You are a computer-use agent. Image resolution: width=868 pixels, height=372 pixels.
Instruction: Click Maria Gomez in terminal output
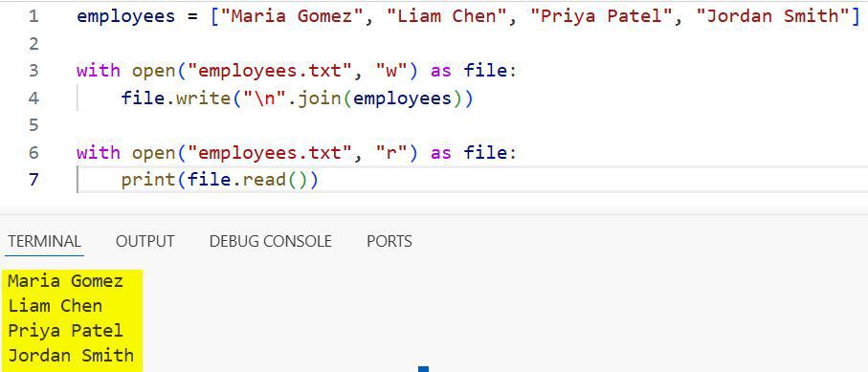[x=65, y=281]
